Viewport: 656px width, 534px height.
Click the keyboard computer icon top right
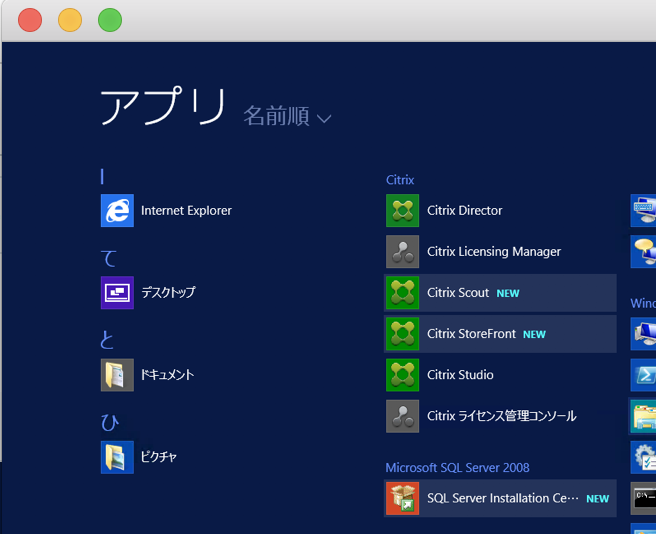643,211
